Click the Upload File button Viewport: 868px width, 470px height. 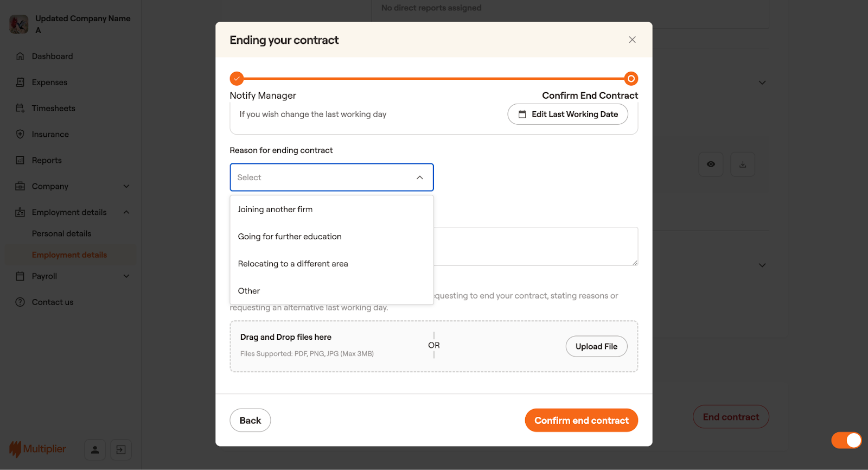click(x=596, y=347)
